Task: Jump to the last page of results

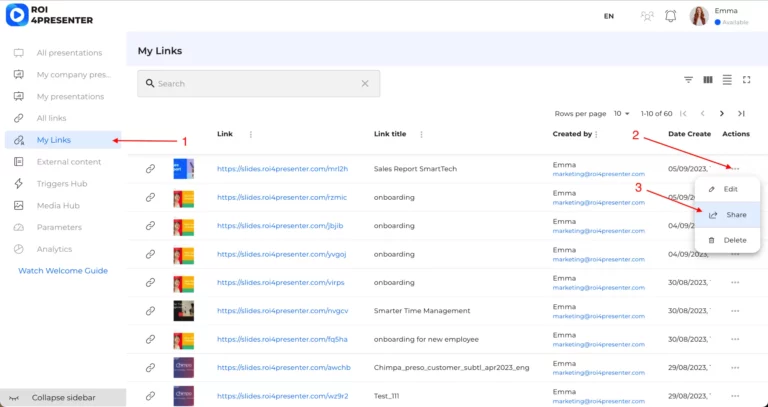Action: coord(741,114)
